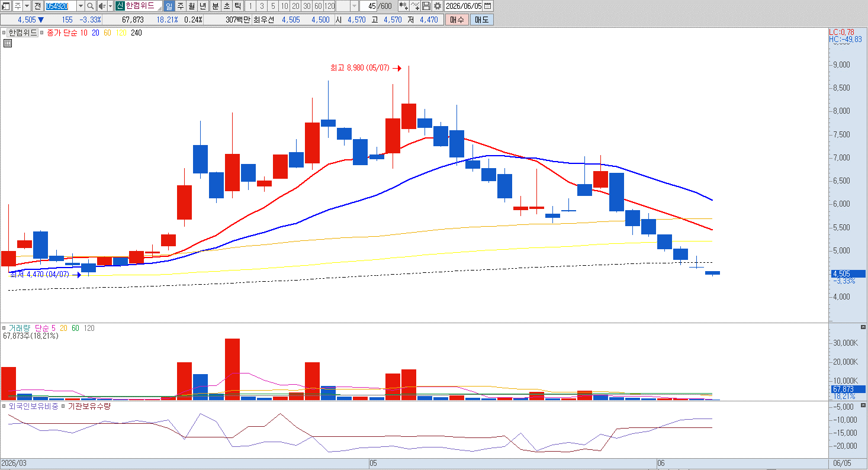The image size is (868, 470).
Task: Select the 3 interval preset button
Action: tap(261, 6)
